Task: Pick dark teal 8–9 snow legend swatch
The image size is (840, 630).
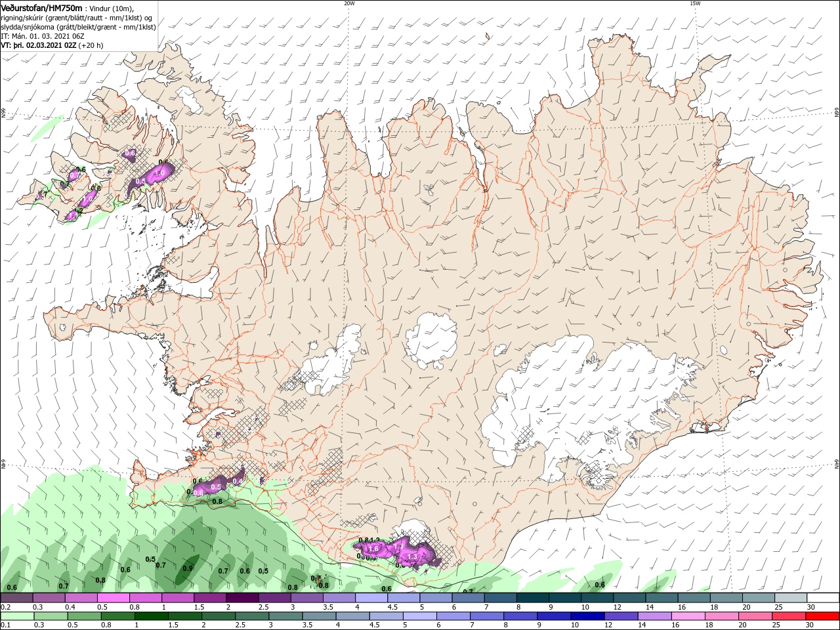Action: click(x=532, y=598)
